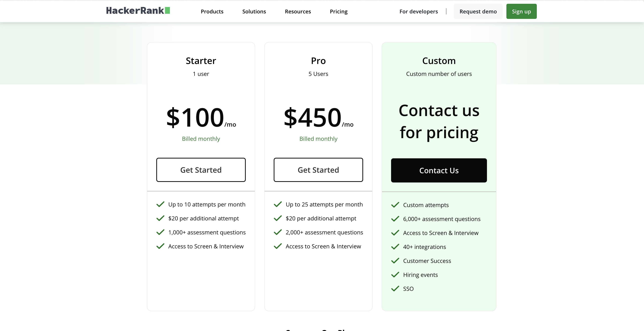
Task: Click the 'Request demo' link
Action: click(x=478, y=11)
